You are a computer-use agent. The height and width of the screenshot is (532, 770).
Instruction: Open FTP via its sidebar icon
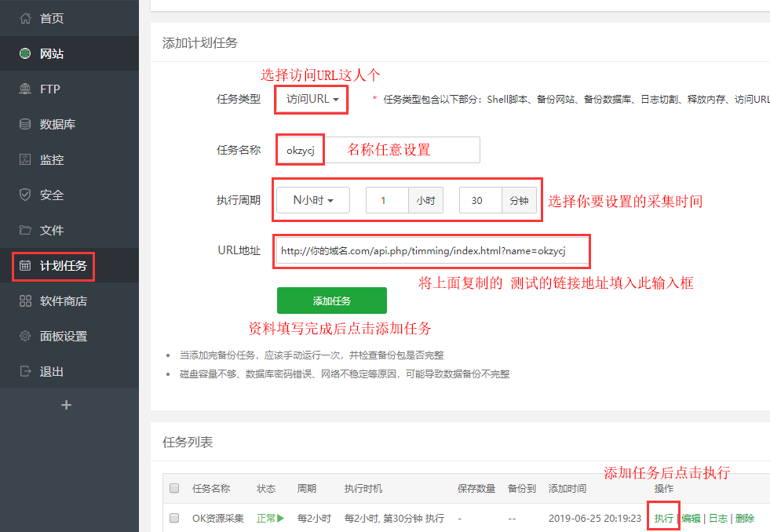point(25,89)
